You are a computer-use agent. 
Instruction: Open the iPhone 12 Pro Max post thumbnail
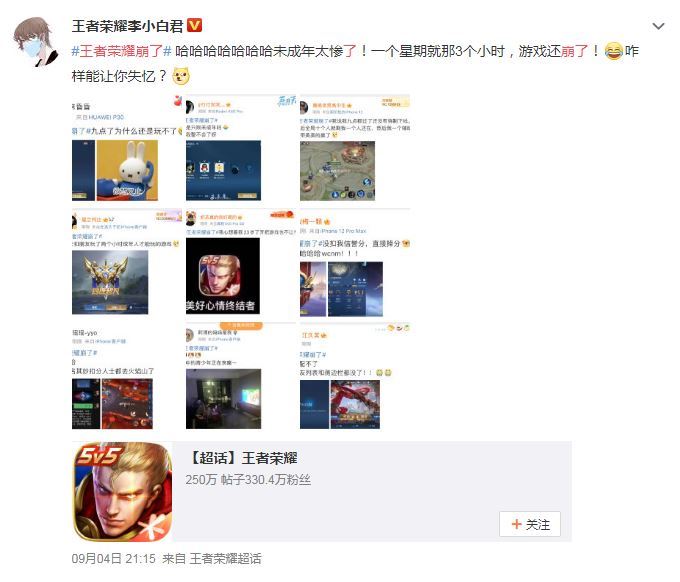pyautogui.click(x=355, y=262)
